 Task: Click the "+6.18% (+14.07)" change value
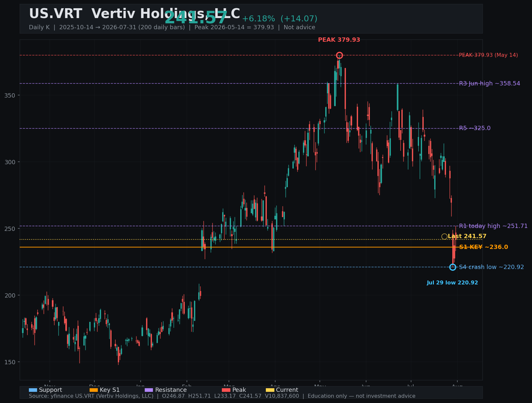[x=280, y=19]
